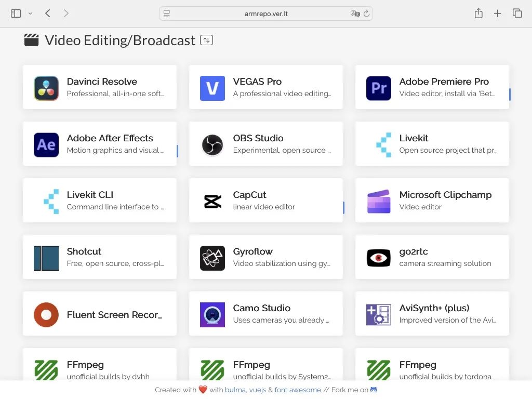
Task: Click the Davinci Resolve app icon
Action: (46, 88)
